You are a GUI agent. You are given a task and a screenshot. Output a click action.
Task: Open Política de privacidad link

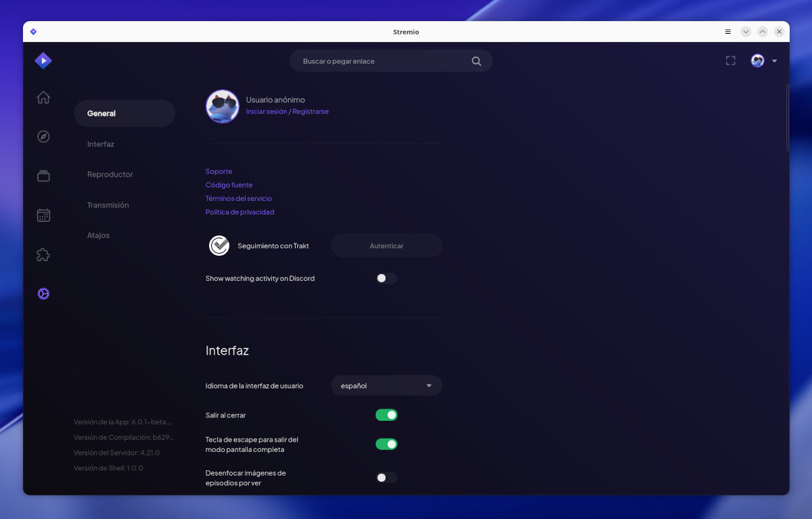tap(240, 212)
